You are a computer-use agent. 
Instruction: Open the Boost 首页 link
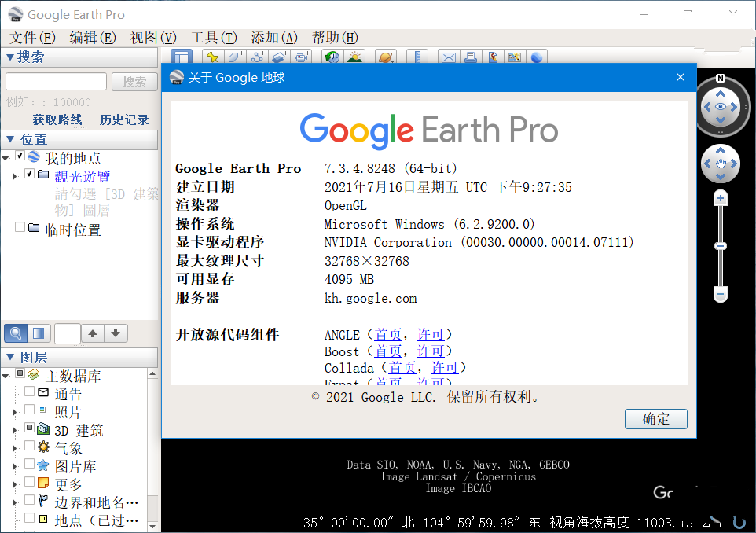(389, 351)
